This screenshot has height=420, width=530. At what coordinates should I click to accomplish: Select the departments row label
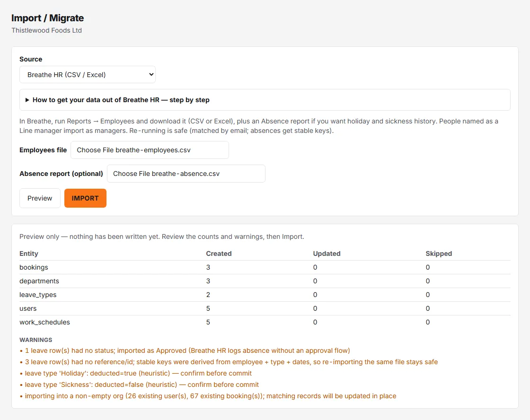39,281
